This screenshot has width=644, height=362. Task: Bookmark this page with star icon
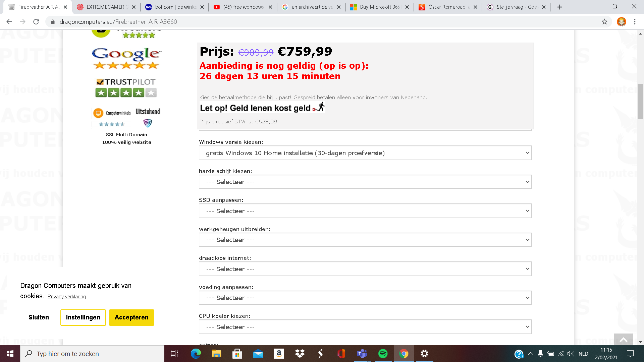pos(604,22)
